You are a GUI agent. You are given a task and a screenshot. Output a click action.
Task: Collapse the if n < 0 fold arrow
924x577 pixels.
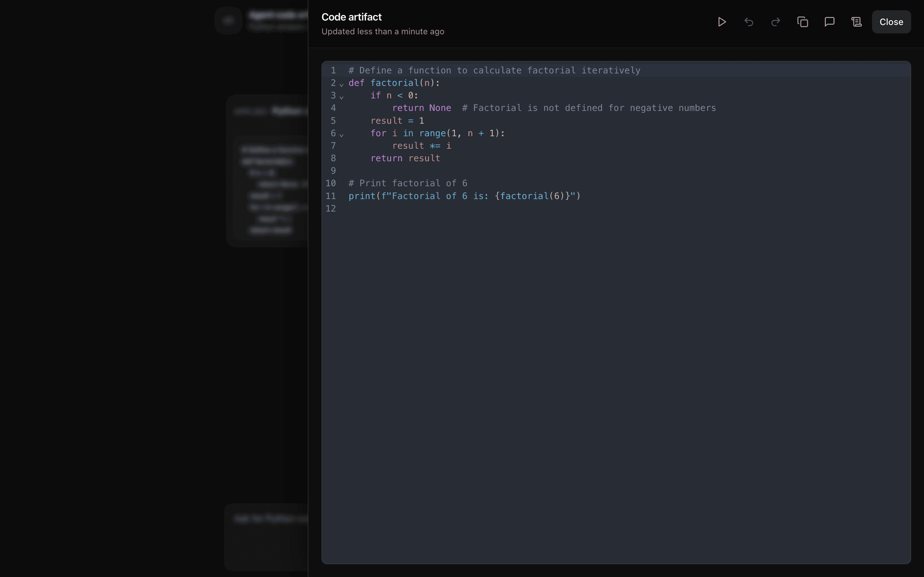point(341,97)
